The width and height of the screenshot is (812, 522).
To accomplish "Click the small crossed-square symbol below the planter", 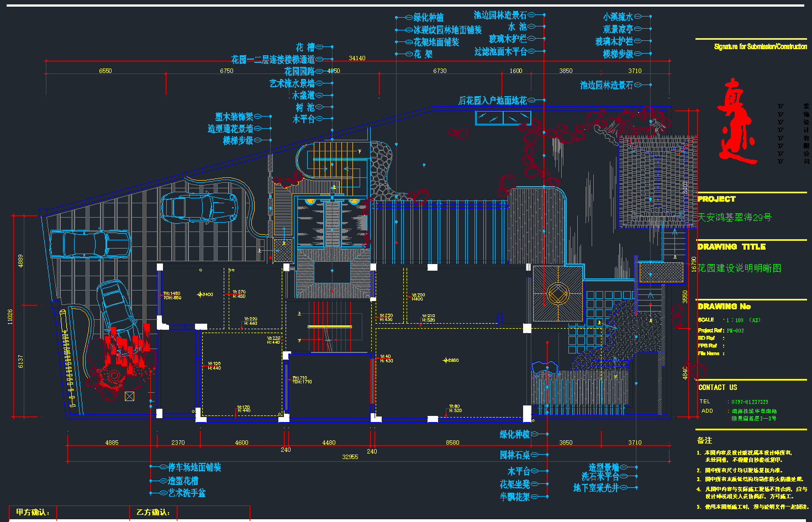I will (x=129, y=396).
